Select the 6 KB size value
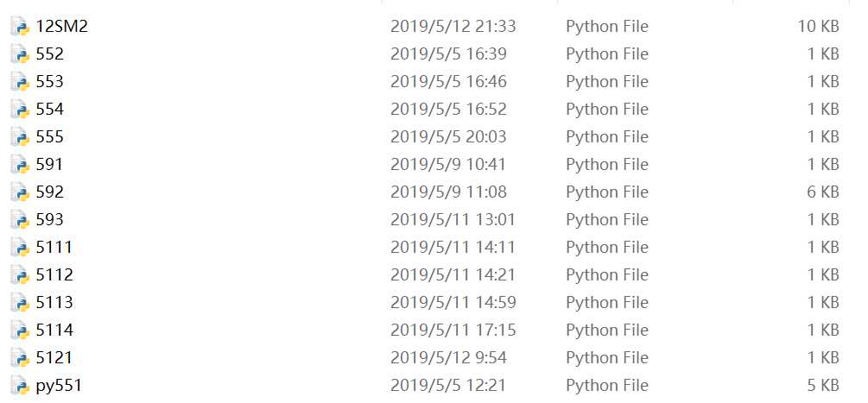Image resolution: width=868 pixels, height=403 pixels. (823, 192)
